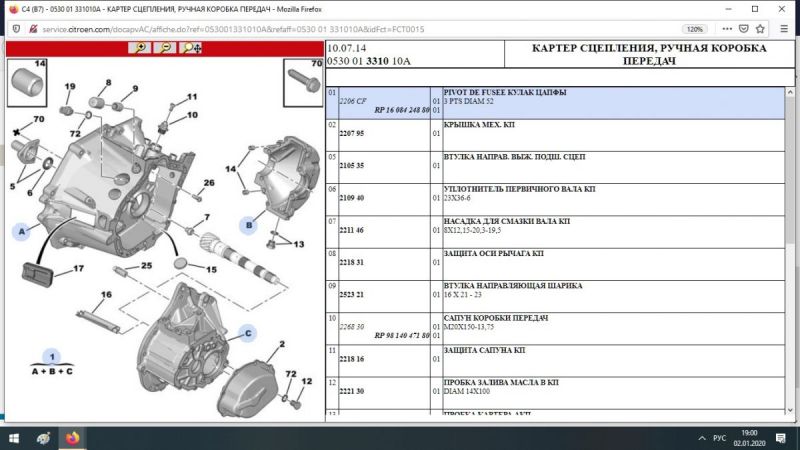Click circle A callout in diagram
Image resolution: width=800 pixels, height=450 pixels.
point(21,231)
